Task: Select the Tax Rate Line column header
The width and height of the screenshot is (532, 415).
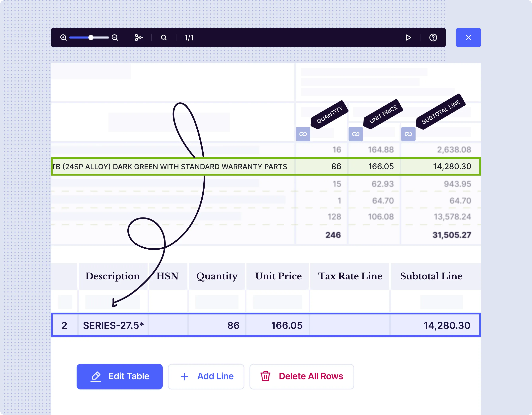Action: [x=350, y=276]
